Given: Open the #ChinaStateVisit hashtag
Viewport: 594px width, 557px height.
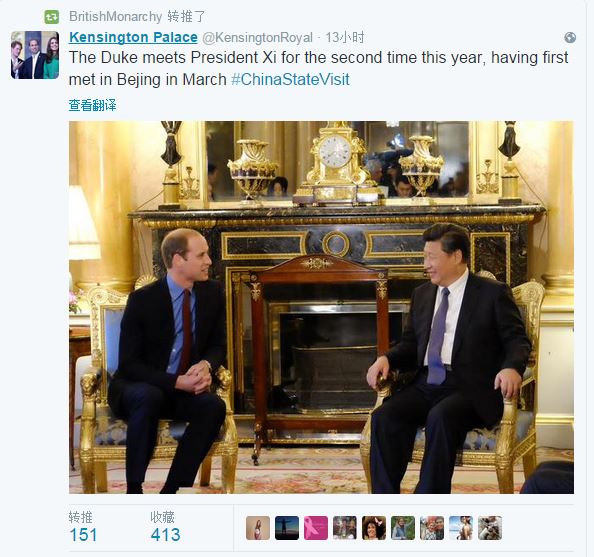Looking at the screenshot, I should click(290, 80).
